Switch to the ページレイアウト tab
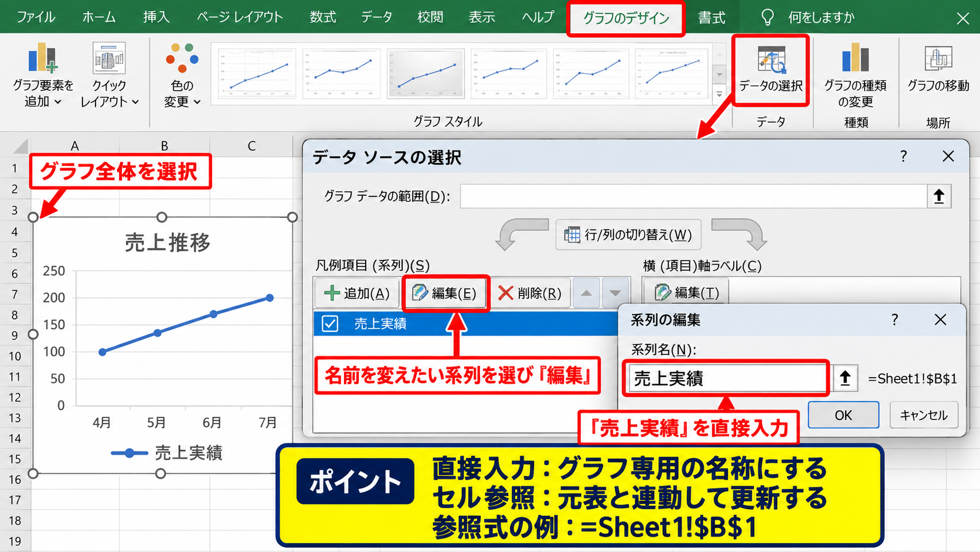The image size is (980, 552). click(240, 17)
